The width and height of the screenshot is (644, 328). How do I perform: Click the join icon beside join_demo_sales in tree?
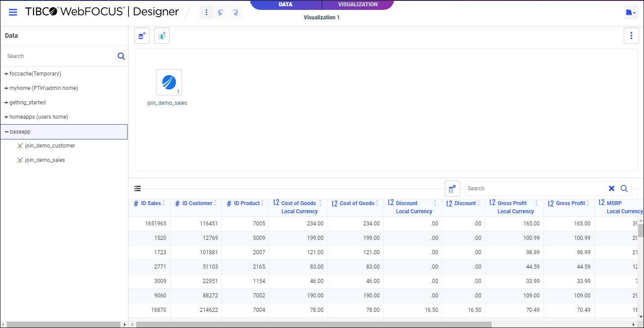(x=20, y=160)
